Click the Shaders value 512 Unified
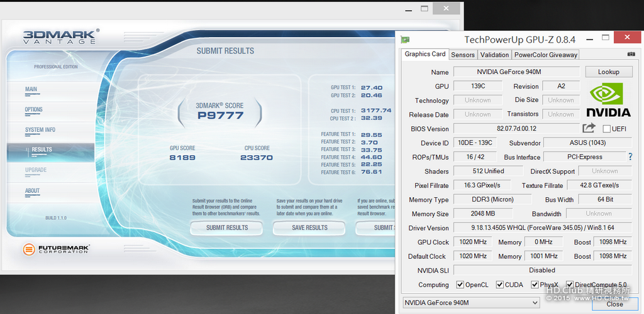The image size is (644, 314). [488, 171]
